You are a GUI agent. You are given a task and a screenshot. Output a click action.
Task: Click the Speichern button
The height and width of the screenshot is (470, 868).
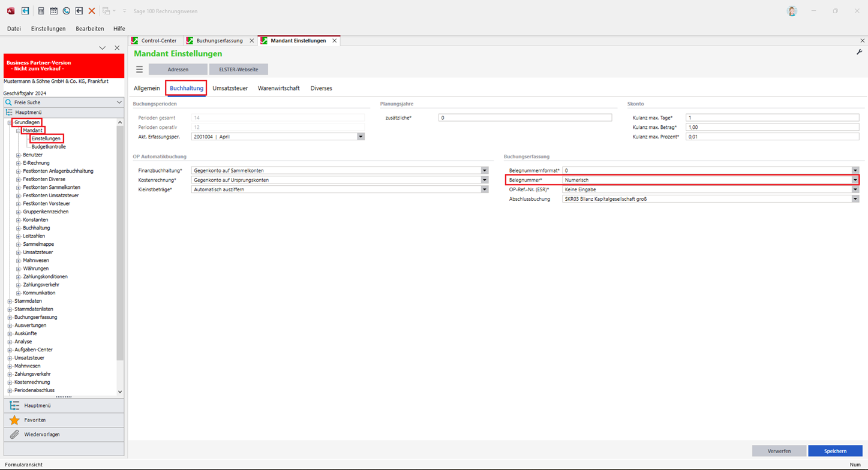click(834, 451)
